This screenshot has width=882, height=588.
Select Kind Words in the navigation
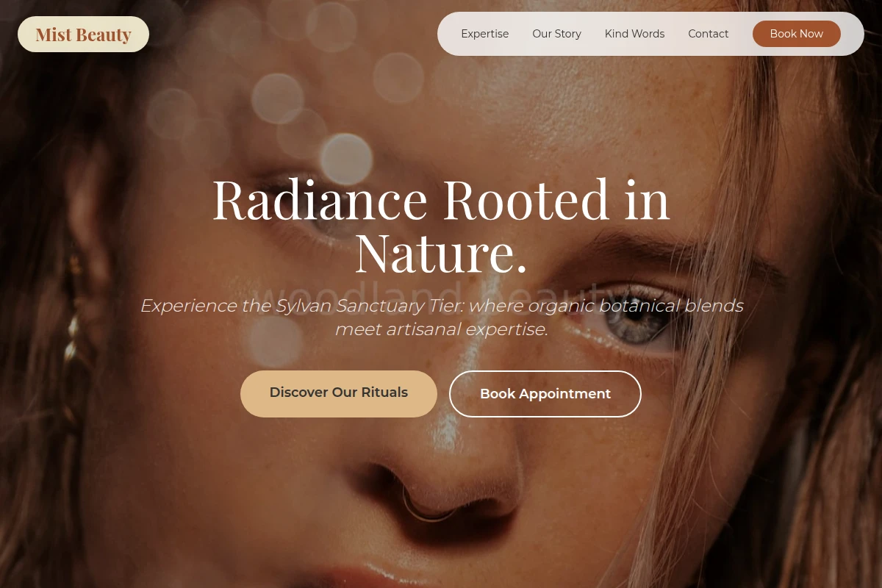(x=634, y=34)
